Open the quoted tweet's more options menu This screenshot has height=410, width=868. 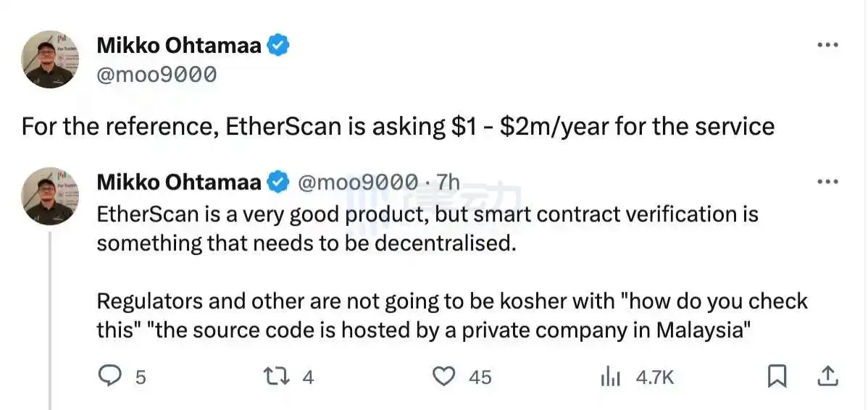point(827,182)
